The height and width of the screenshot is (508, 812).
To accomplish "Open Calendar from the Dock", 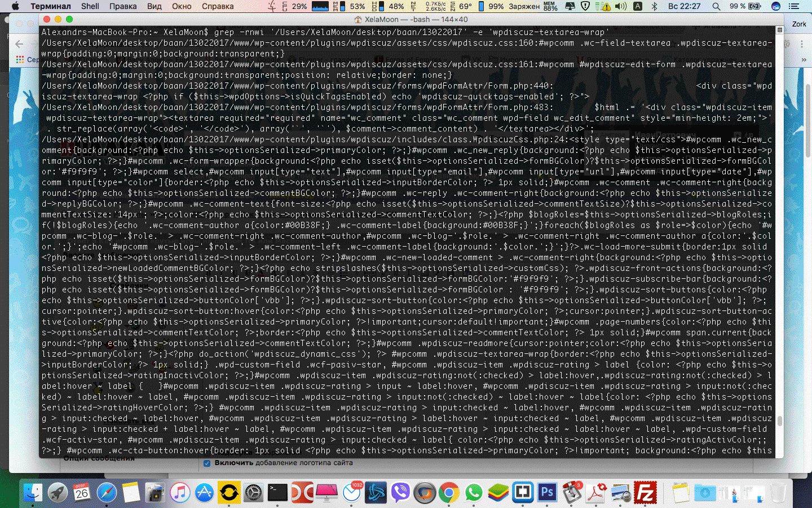I will (82, 493).
